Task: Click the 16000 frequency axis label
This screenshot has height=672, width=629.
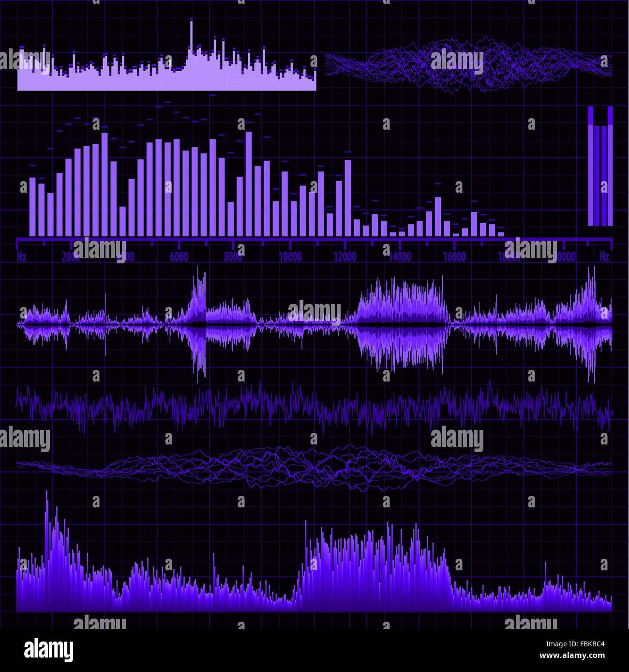Action: [x=455, y=257]
